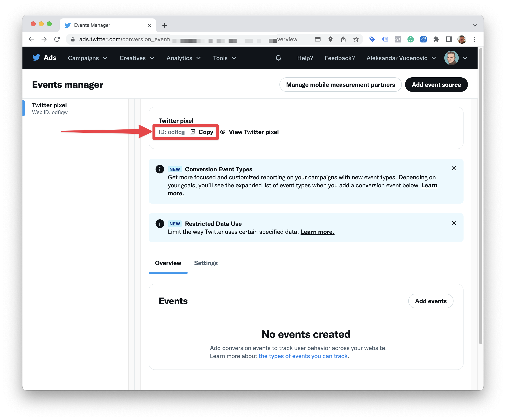Open the Feedback? menu item

pos(340,58)
